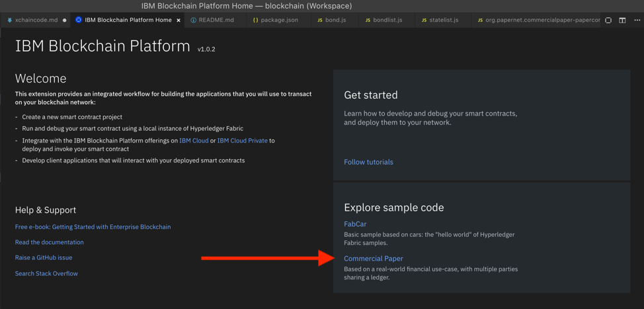Click the Welcome heading
The height and width of the screenshot is (309, 644).
pos(40,79)
